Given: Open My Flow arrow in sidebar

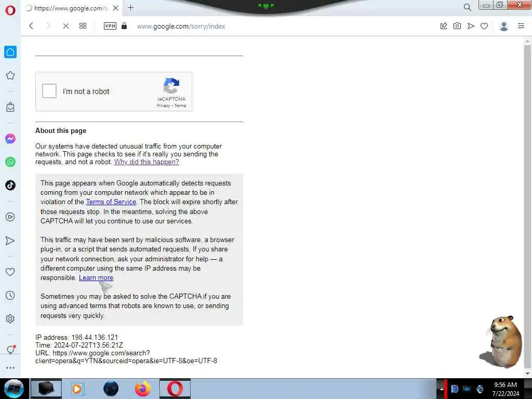Looking at the screenshot, I should point(10,241).
